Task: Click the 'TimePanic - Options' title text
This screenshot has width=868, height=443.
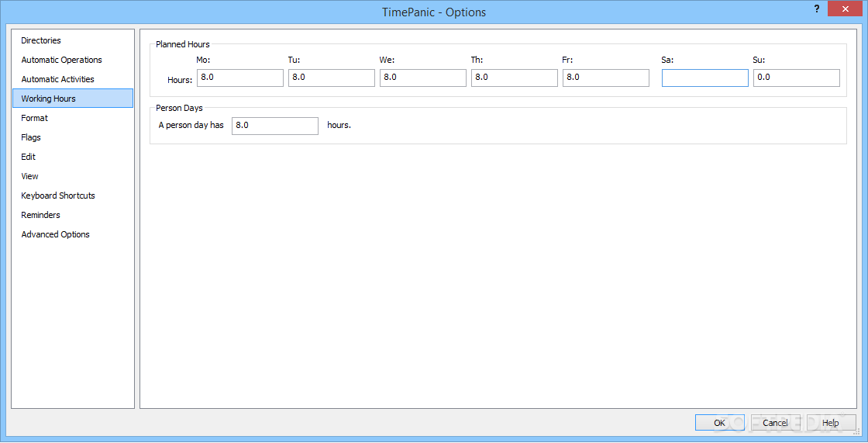Action: 434,12
